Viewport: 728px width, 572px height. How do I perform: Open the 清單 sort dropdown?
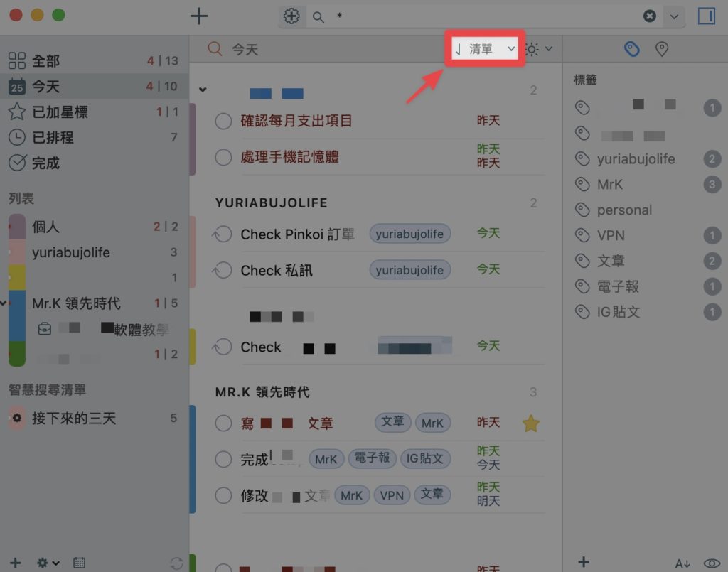[x=485, y=49]
